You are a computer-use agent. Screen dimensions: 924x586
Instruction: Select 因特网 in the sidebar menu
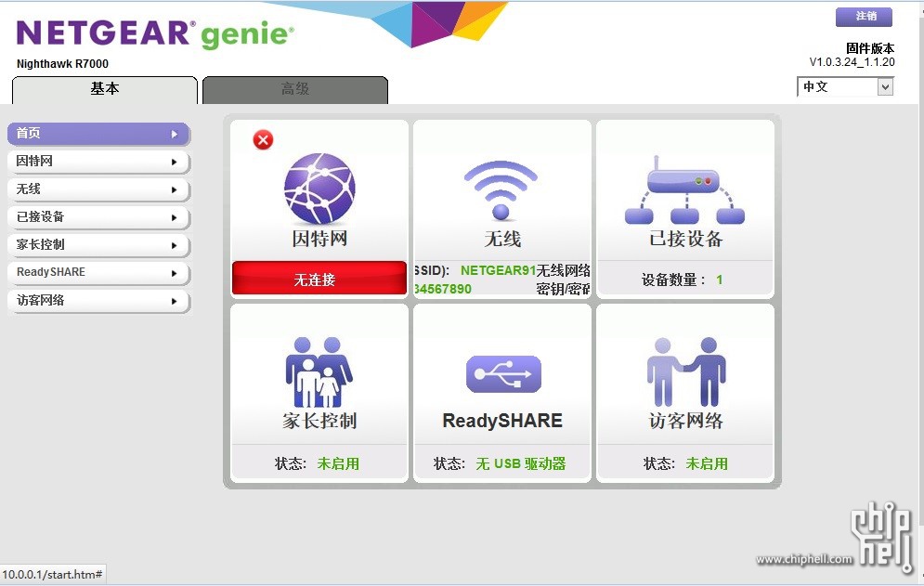point(98,162)
